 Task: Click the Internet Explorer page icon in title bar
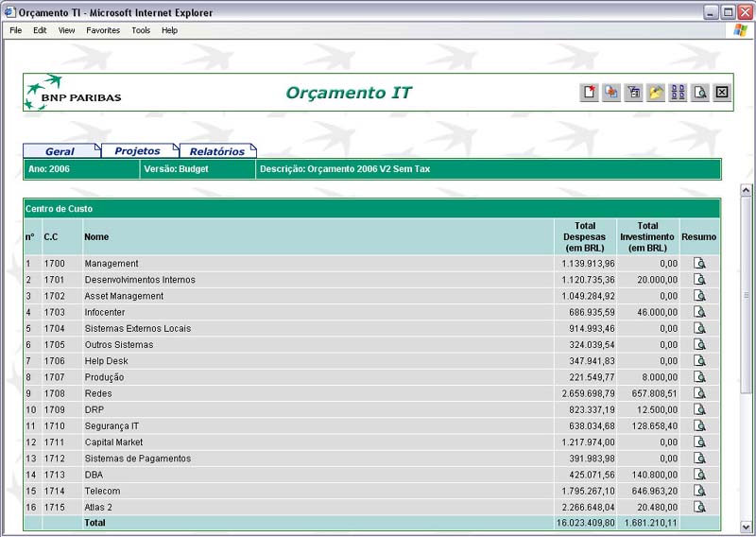point(9,12)
